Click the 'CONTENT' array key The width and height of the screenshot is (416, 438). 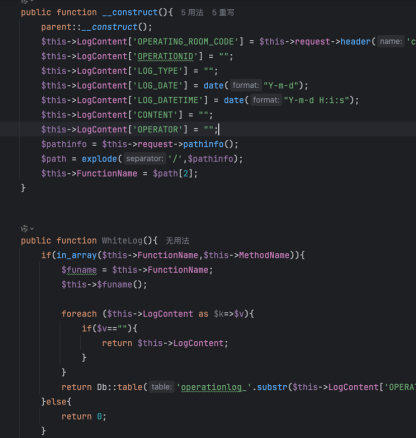click(155, 115)
